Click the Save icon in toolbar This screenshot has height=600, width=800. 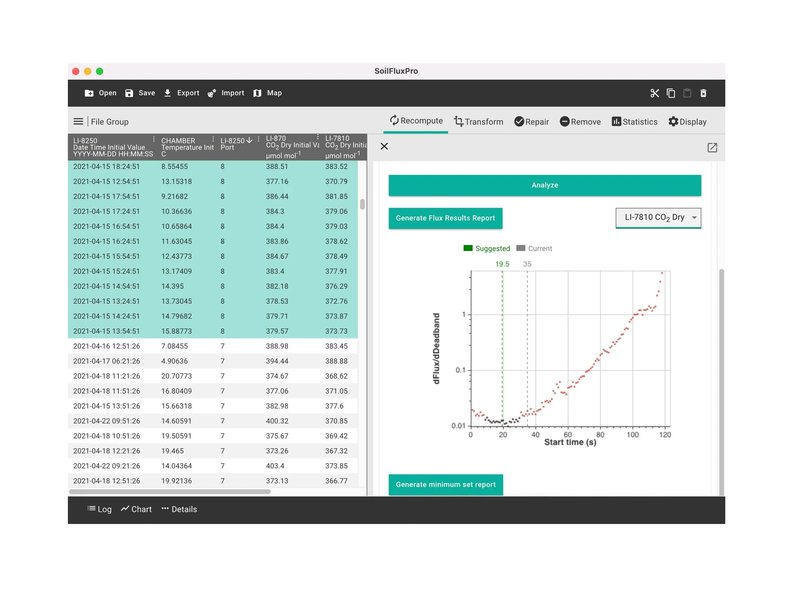tap(129, 93)
